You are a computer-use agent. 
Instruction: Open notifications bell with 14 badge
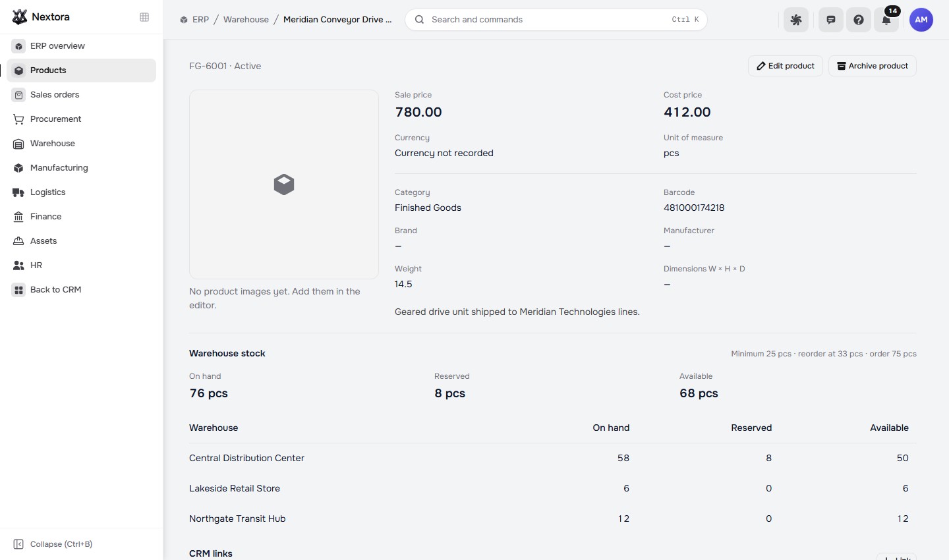coord(887,20)
